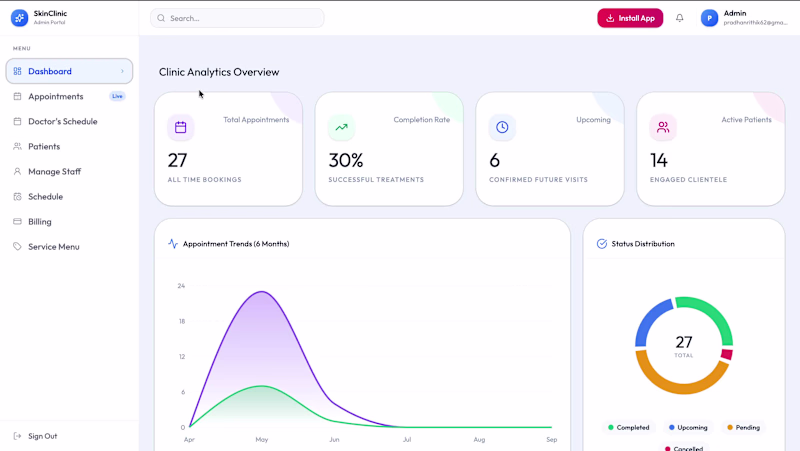Click the Schedule clock-calendar icon

click(x=17, y=196)
